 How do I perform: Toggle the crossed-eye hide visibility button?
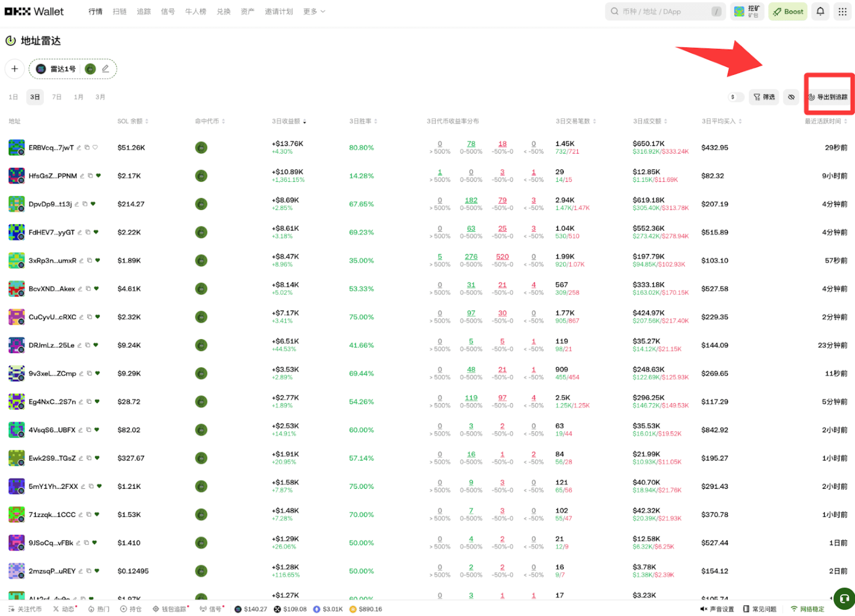point(791,97)
